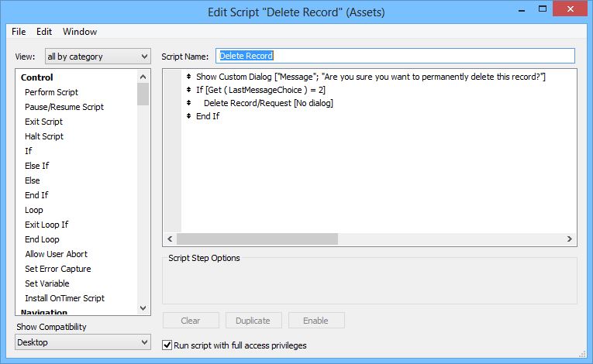
Task: Click the Duplicate button
Action: coord(253,321)
